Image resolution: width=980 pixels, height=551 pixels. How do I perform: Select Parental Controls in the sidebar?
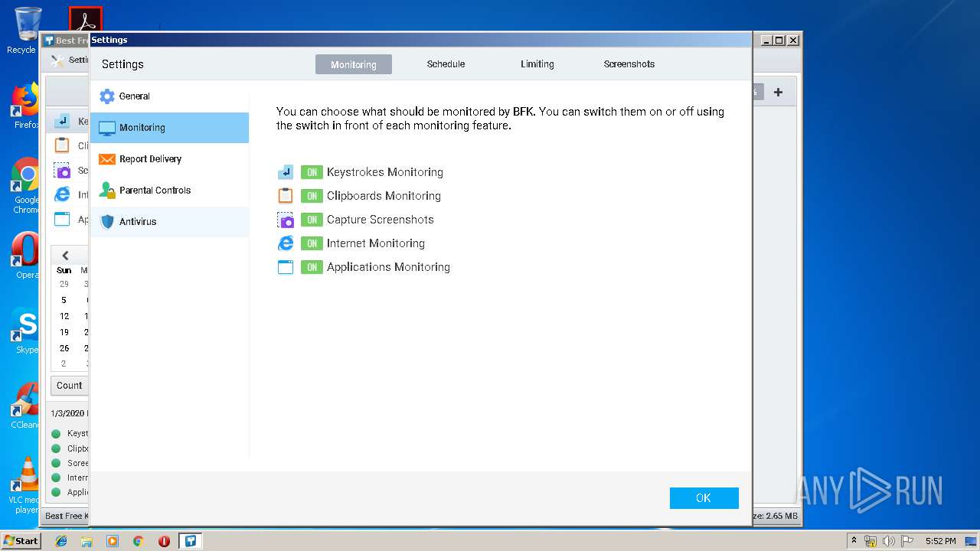(169, 191)
